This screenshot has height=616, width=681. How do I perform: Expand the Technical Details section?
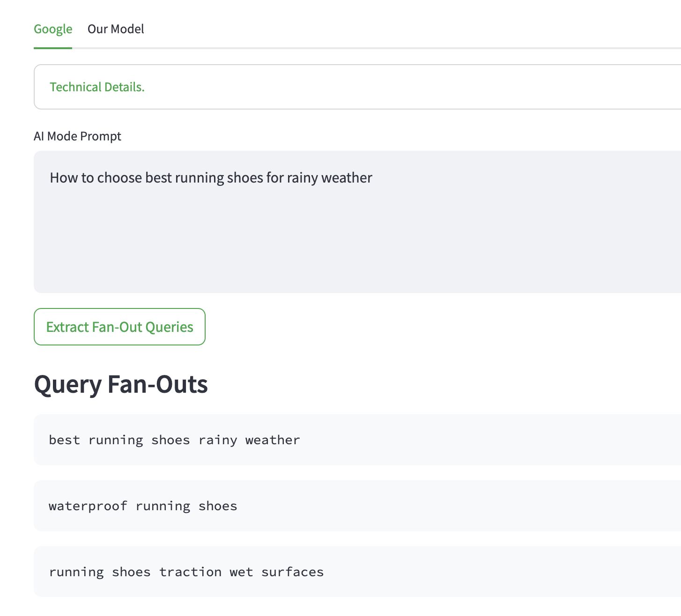(358, 87)
